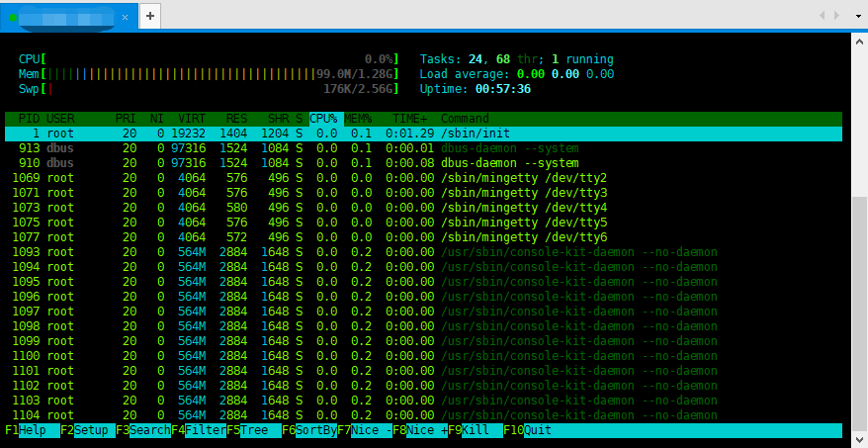Sort by the PRI column header
Screen dimensions: 868x448
coord(126,119)
